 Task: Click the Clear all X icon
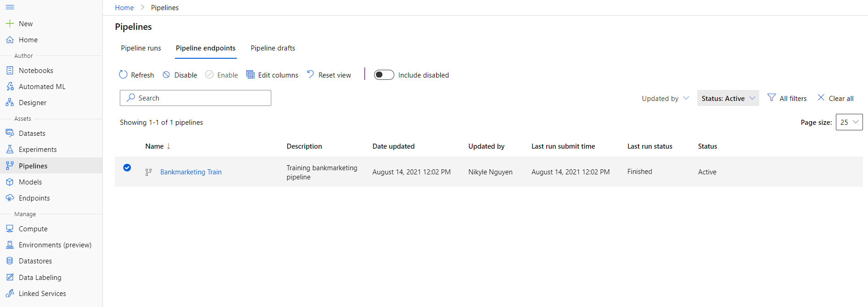(821, 98)
